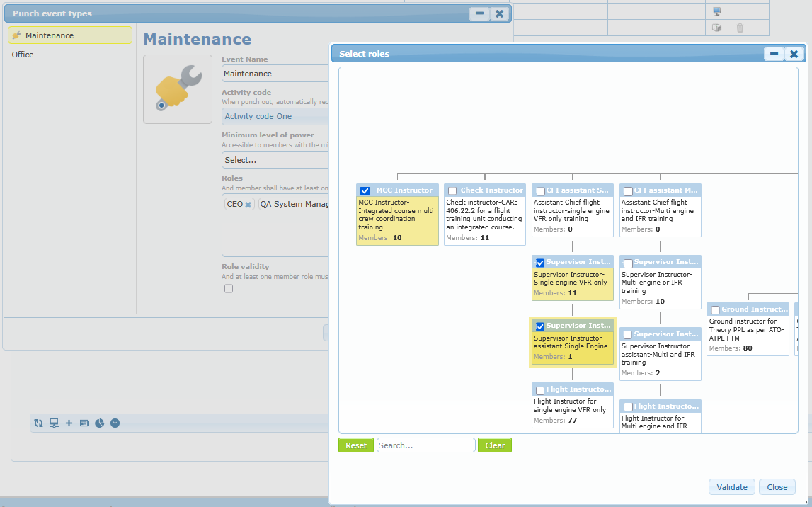Enable the Role validity checkbox
The width and height of the screenshot is (812, 507).
coord(229,288)
